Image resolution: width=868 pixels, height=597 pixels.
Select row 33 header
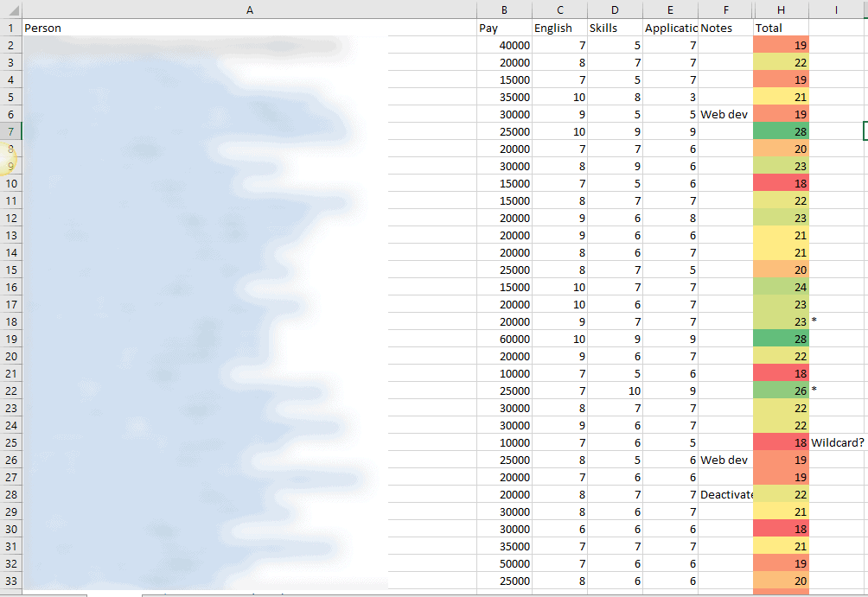pyautogui.click(x=11, y=581)
